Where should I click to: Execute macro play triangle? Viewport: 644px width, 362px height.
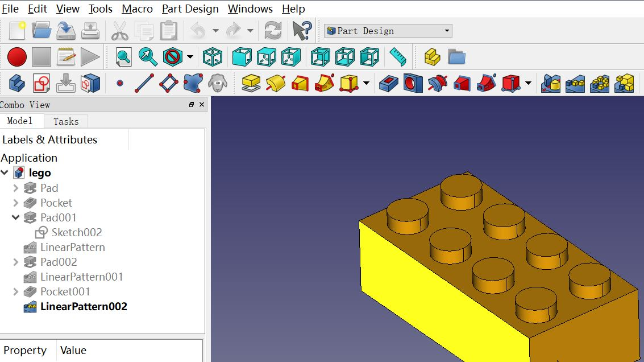(x=90, y=57)
